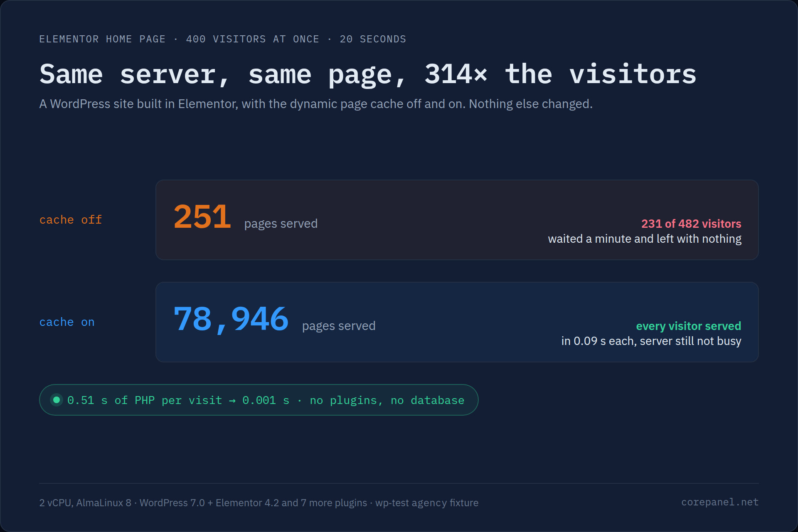
Task: Click 'waited a minute and left with nothing'
Action: [x=645, y=239]
